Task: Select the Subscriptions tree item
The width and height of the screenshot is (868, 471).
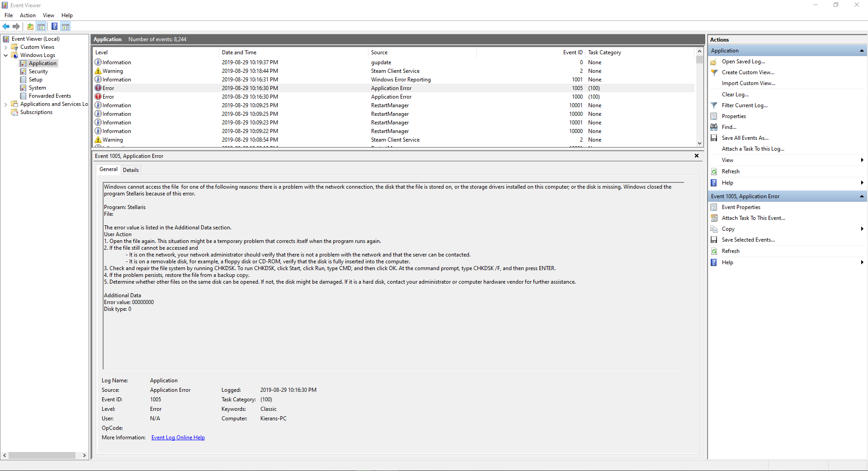Action: click(x=36, y=112)
